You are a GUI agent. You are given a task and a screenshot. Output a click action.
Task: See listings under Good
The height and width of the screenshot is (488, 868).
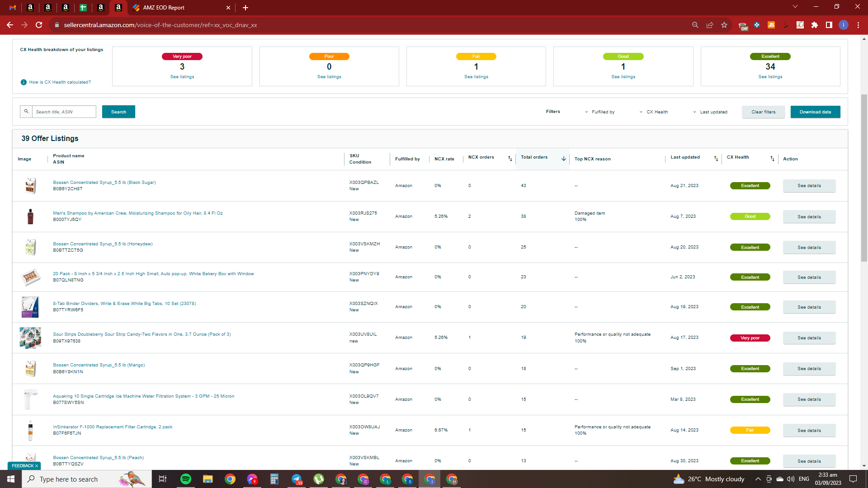tap(623, 77)
